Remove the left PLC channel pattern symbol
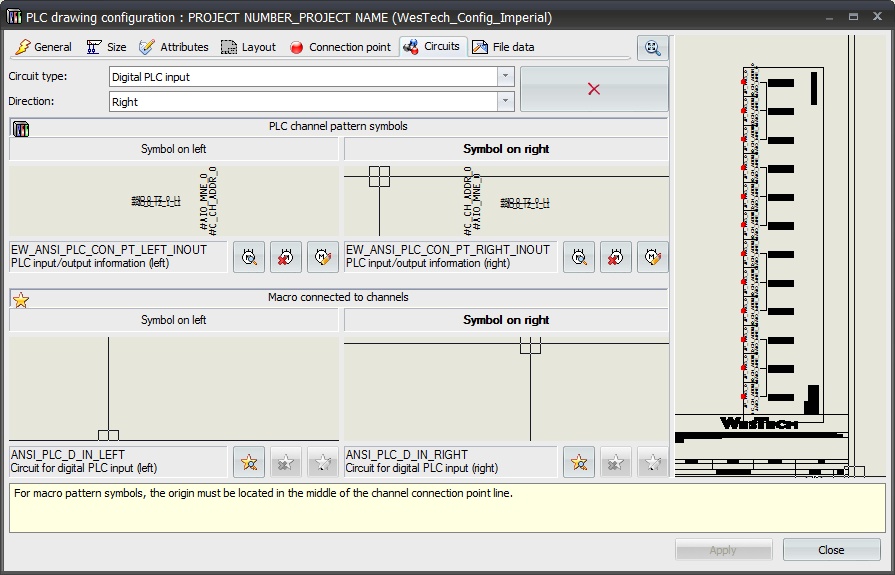This screenshot has height=575, width=895. coord(286,257)
